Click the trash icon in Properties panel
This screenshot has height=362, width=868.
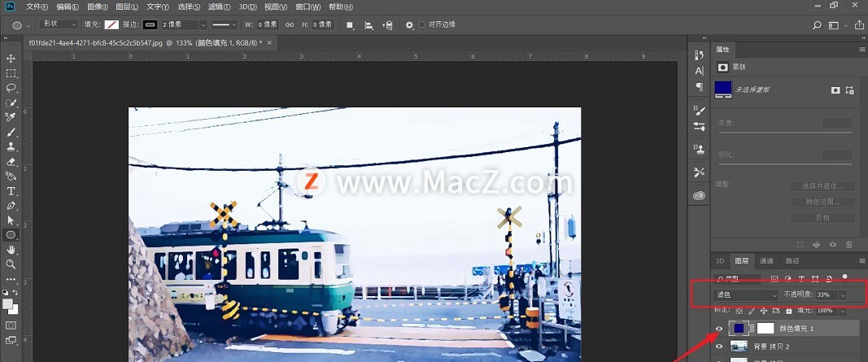pos(848,244)
